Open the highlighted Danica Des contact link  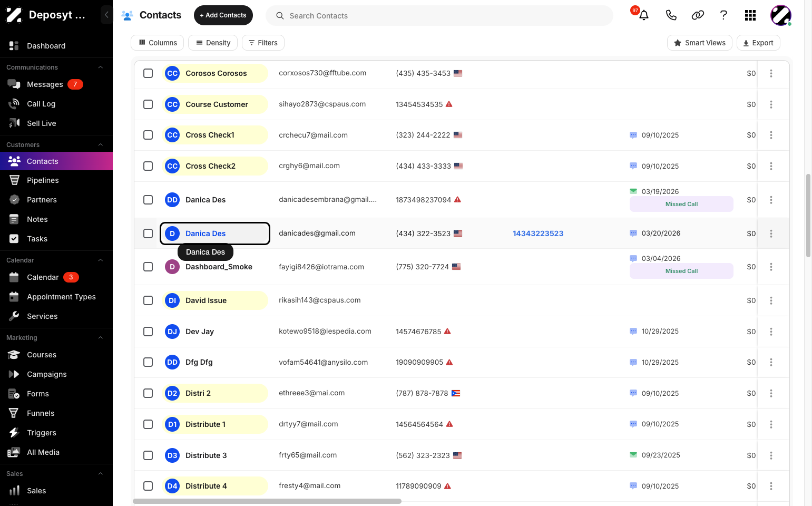pos(206,233)
